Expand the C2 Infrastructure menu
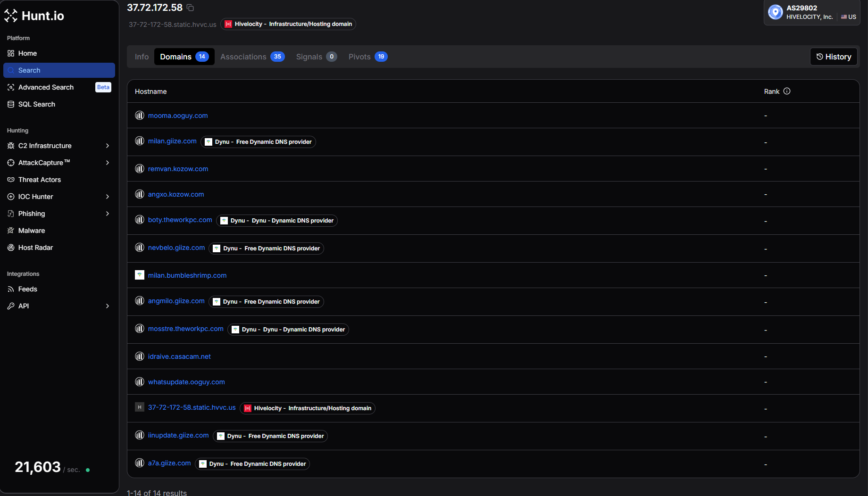The image size is (868, 496). [x=108, y=146]
